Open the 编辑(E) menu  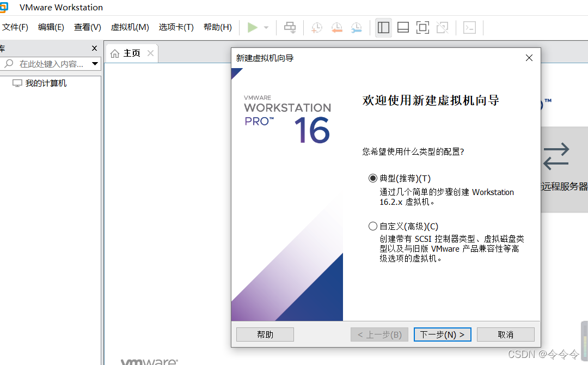[51, 27]
